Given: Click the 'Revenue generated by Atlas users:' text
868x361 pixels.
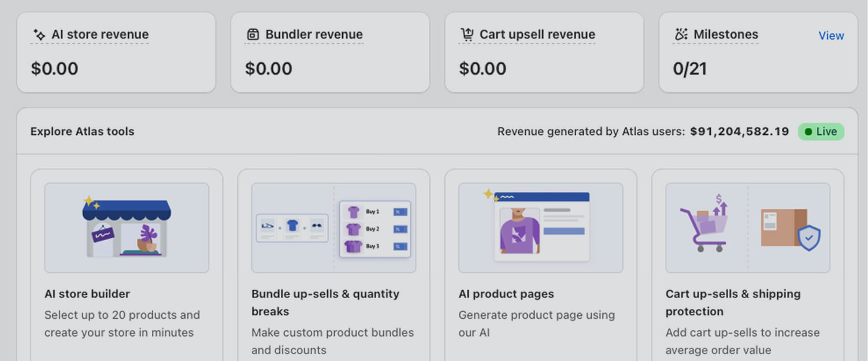Looking at the screenshot, I should tap(591, 131).
